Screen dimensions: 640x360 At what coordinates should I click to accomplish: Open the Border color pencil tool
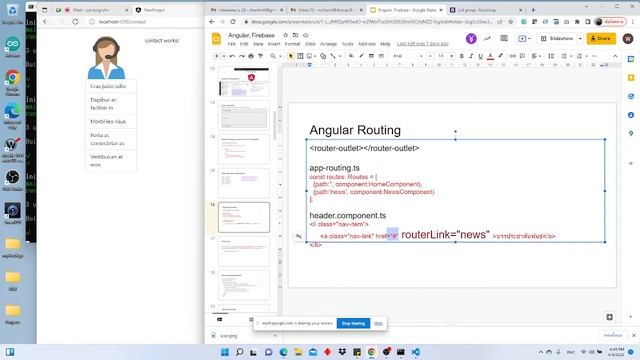click(362, 56)
